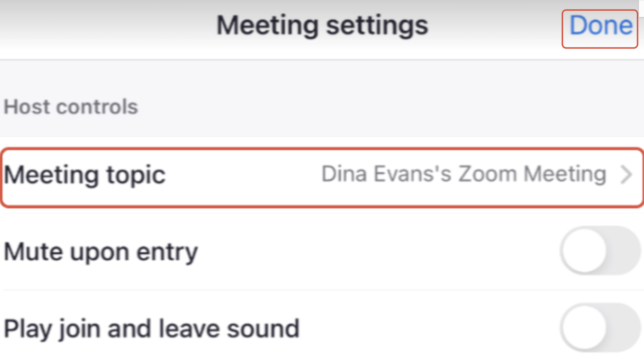
Task: Enable the Play join and leave sound switch
Action: [600, 328]
